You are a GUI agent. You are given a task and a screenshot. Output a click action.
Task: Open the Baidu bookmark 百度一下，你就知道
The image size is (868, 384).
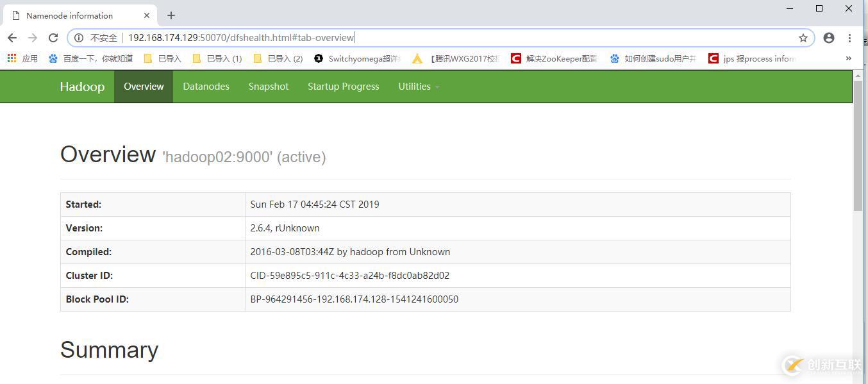pyautogui.click(x=90, y=58)
